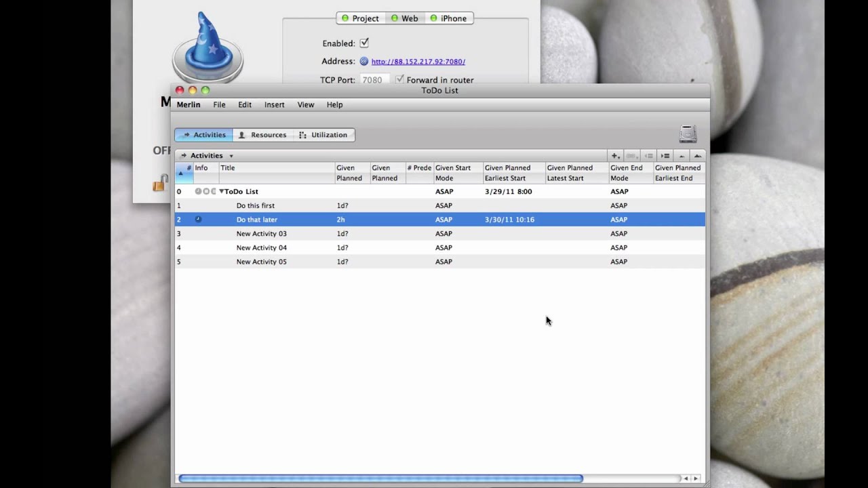The width and height of the screenshot is (868, 488).
Task: Click the 'ToDo List' group title
Action: 241,191
